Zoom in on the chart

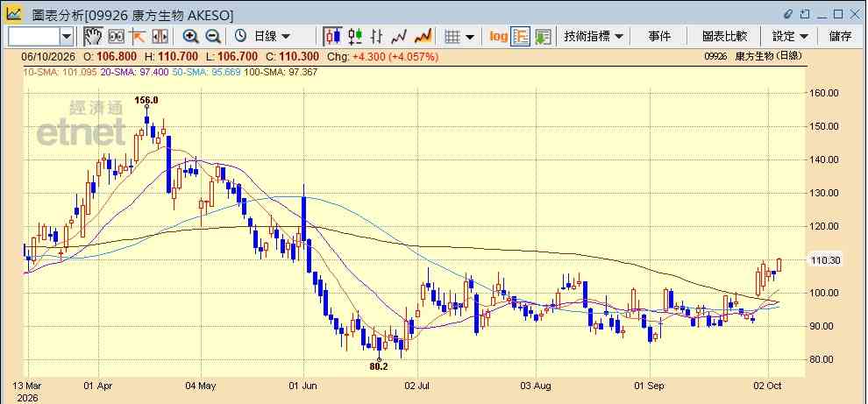(191, 37)
